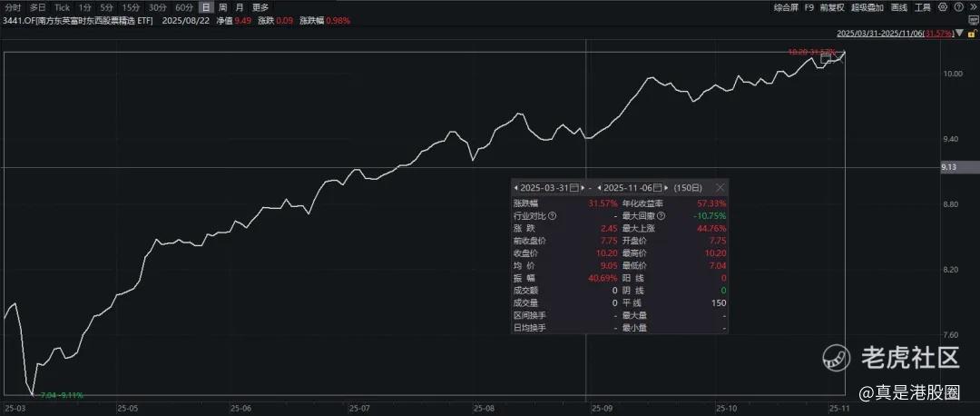The width and height of the screenshot is (980, 416).
Task: Select the 5分 period tab
Action: point(107,7)
